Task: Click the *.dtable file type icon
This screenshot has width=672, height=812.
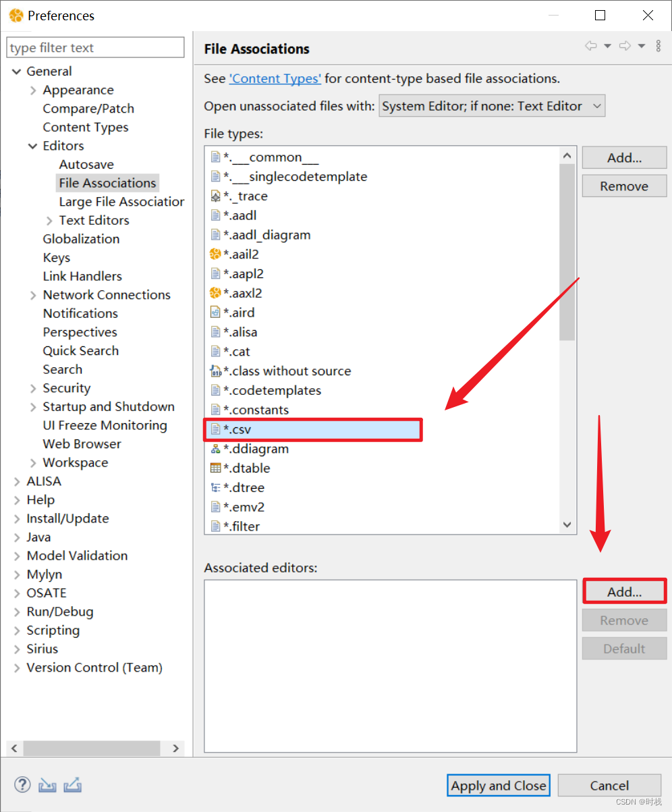Action: (x=215, y=468)
